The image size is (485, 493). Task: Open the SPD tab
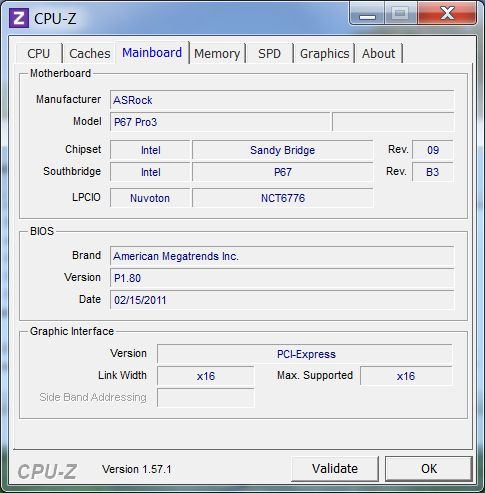click(269, 53)
